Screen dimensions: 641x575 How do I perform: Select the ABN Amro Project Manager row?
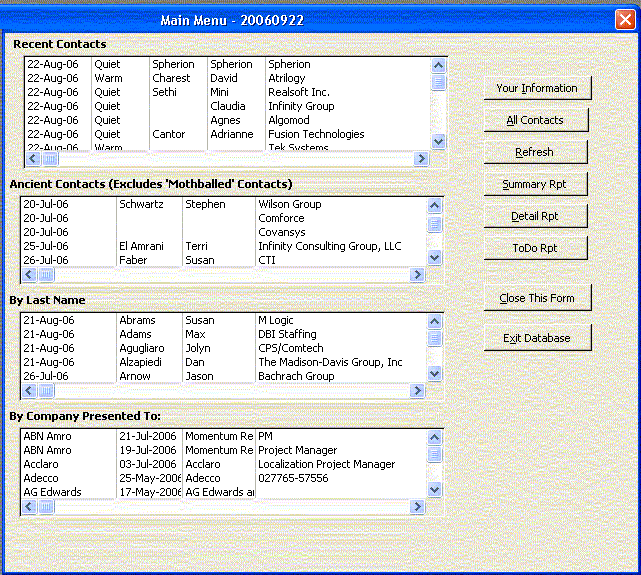(224, 450)
